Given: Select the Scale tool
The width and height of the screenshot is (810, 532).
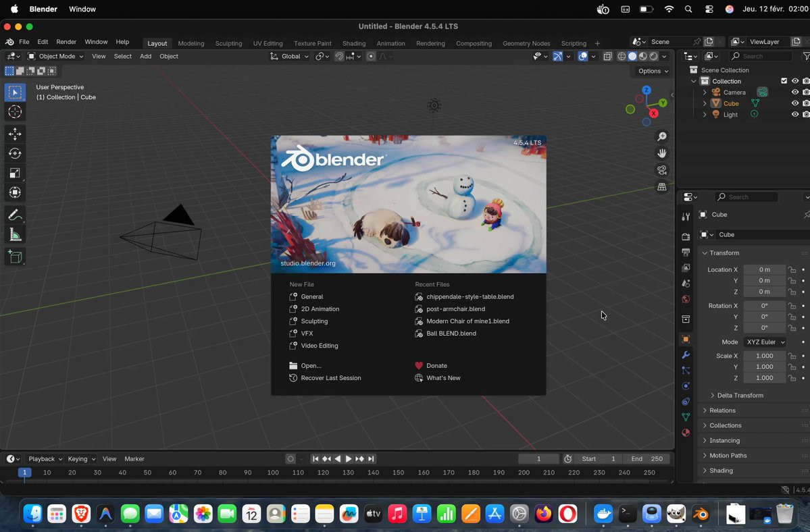Looking at the screenshot, I should coord(15,174).
